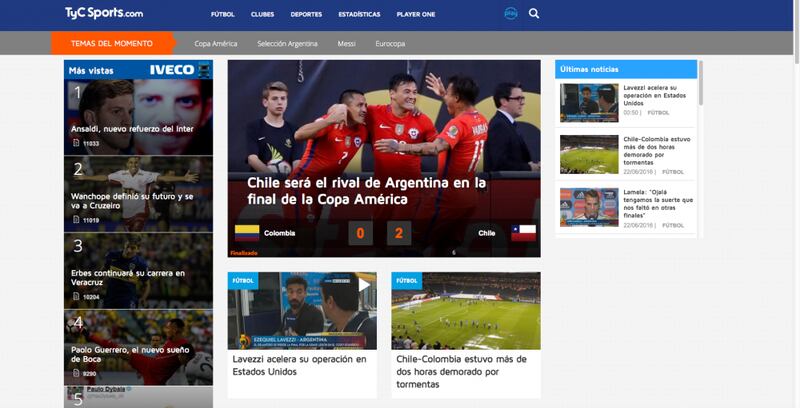Open article 'Chile-Colombia estuvo más de dos horas demorado'
The image size is (800, 408).
coord(461,371)
